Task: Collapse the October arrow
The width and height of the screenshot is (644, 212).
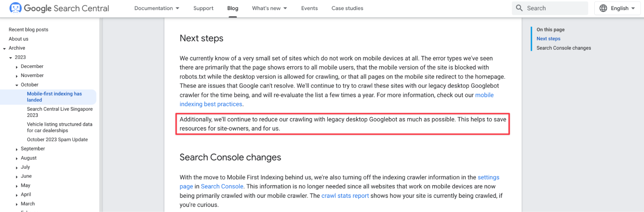Action: pyautogui.click(x=17, y=85)
